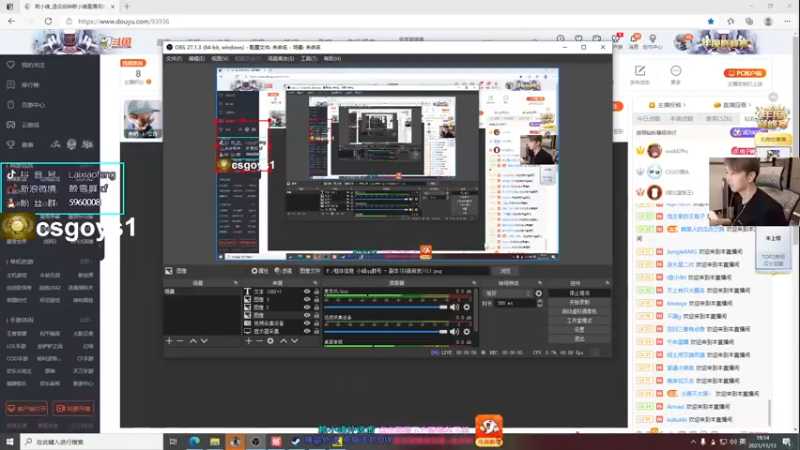Toggle visibility of 图像 3 source
Viewport: 800px width, 450px height.
point(307,299)
